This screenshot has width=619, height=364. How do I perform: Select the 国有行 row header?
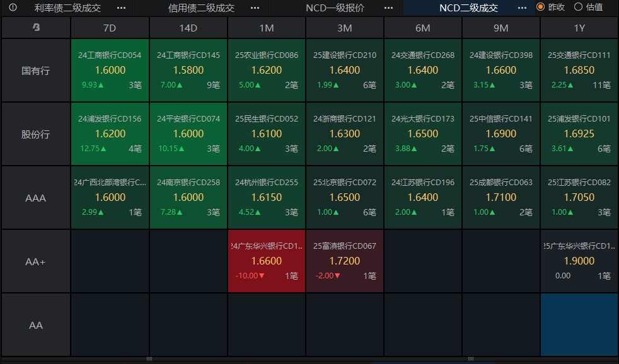(36, 70)
